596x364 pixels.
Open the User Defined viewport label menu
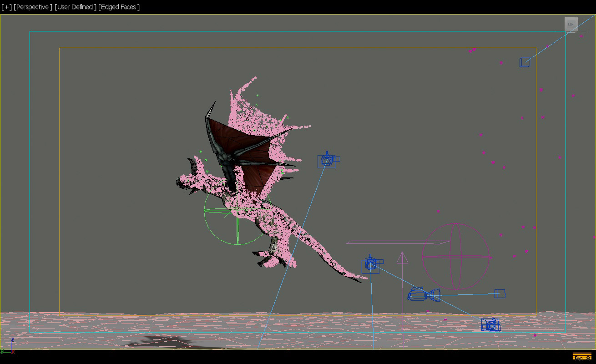point(76,7)
